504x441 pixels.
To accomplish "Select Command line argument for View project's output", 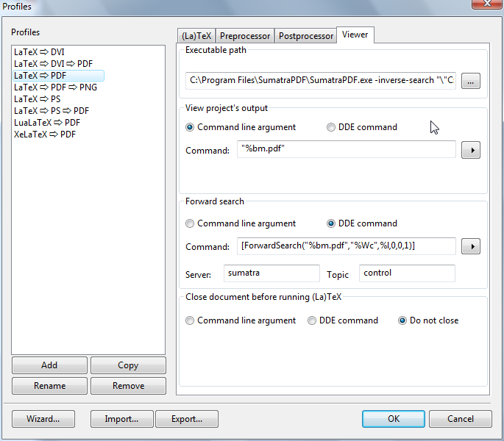I will (x=241, y=127).
